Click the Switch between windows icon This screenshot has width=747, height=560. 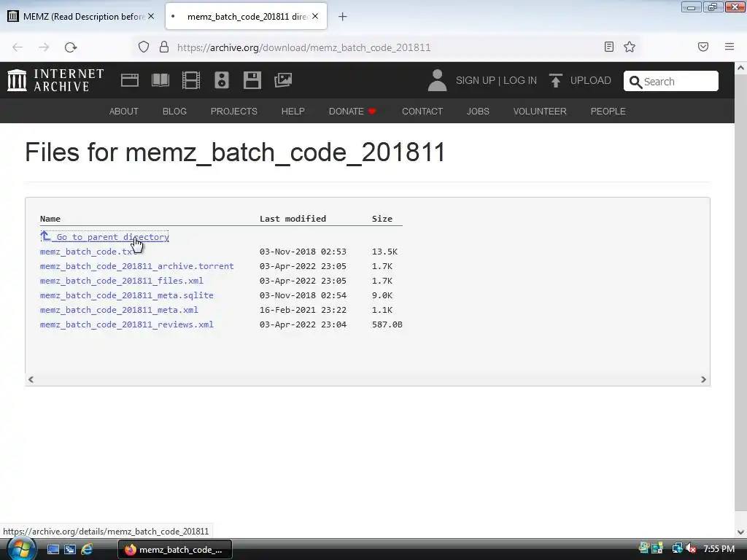pyautogui.click(x=70, y=549)
